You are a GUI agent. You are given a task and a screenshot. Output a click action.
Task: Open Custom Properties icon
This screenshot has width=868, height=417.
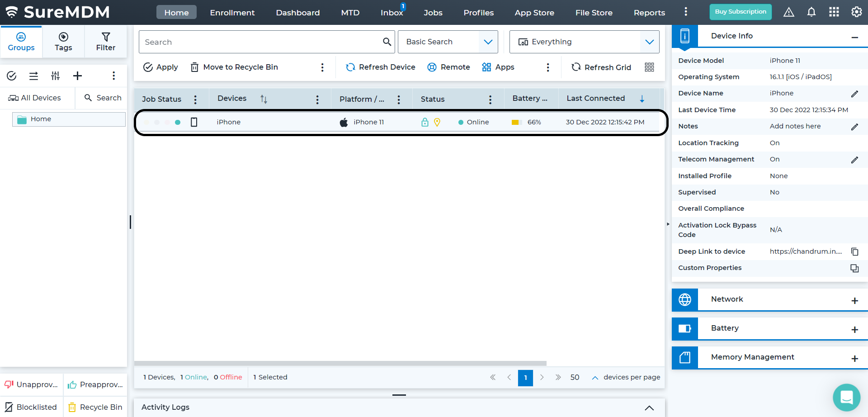point(854,268)
